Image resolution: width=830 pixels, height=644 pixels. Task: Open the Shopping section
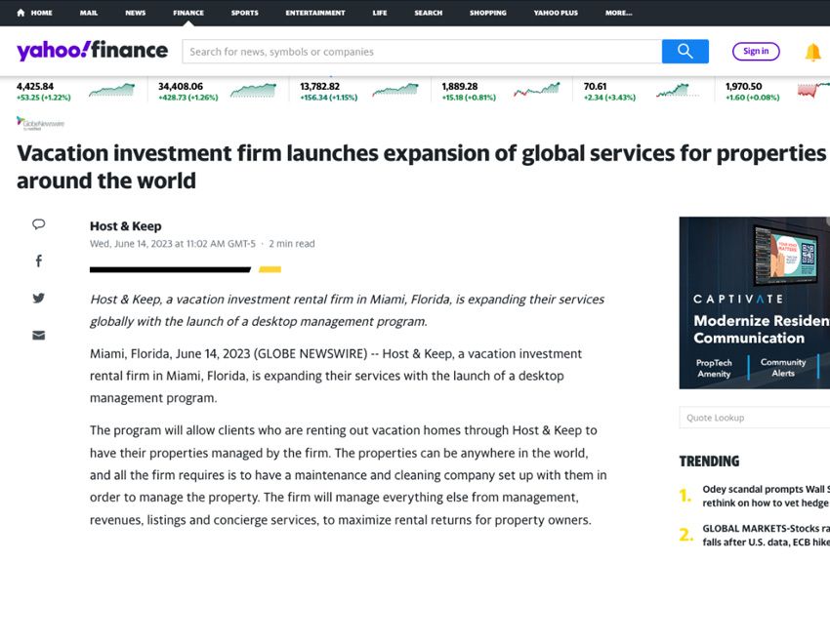(488, 13)
